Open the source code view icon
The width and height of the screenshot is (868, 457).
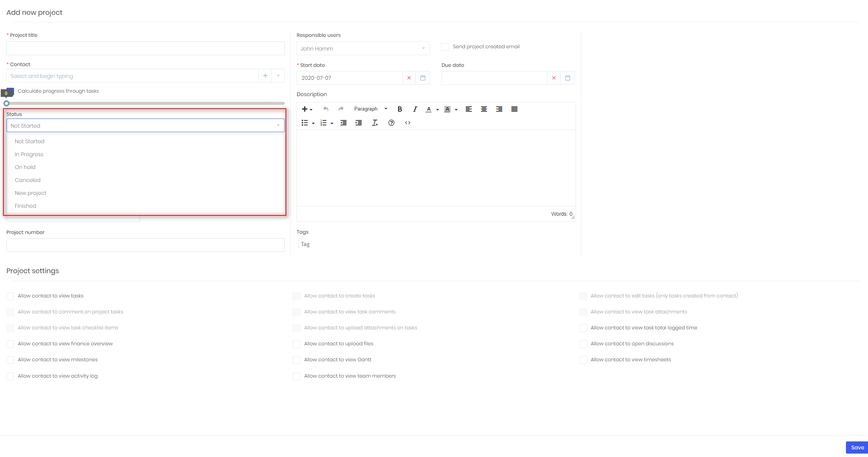[x=408, y=123]
